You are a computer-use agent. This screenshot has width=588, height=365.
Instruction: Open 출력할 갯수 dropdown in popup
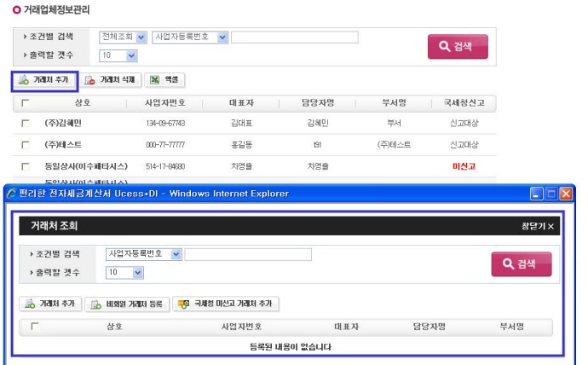click(124, 273)
